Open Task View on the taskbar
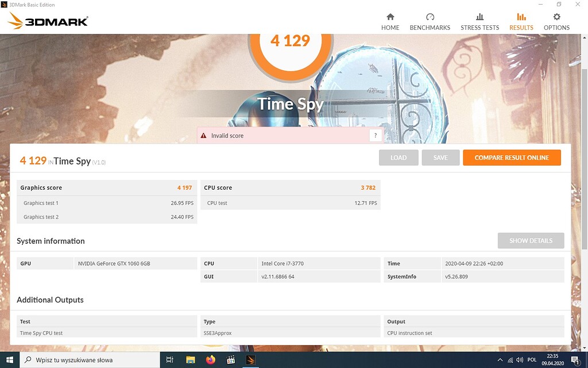588x368 pixels. 169,360
